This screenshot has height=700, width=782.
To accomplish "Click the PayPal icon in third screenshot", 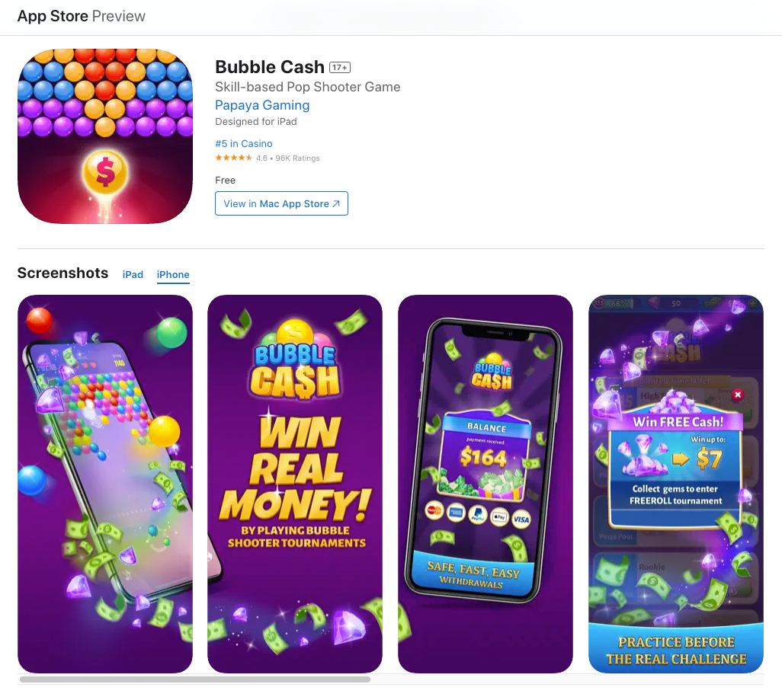I will 477,514.
